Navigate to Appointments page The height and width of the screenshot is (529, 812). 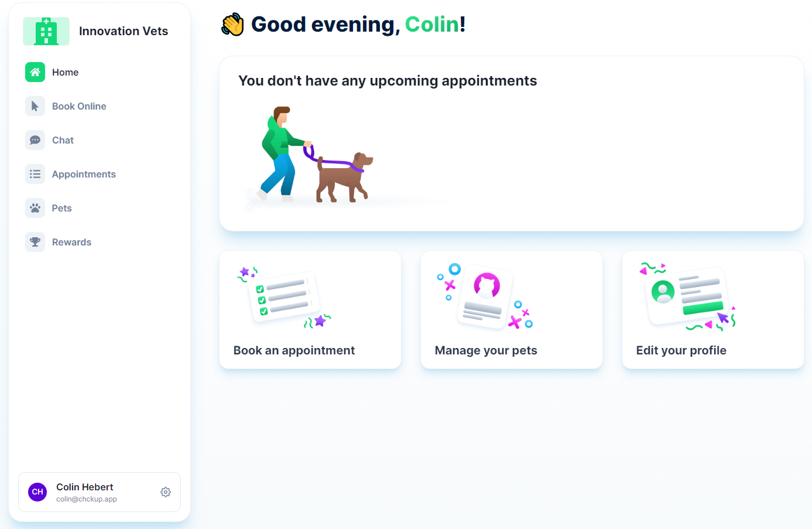84,174
